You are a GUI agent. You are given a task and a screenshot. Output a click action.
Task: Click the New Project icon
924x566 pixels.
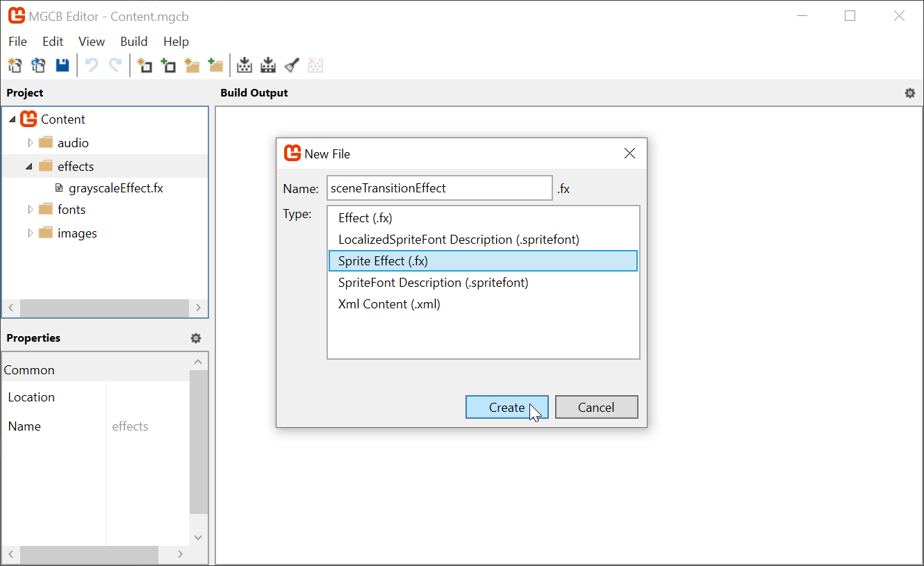[15, 65]
